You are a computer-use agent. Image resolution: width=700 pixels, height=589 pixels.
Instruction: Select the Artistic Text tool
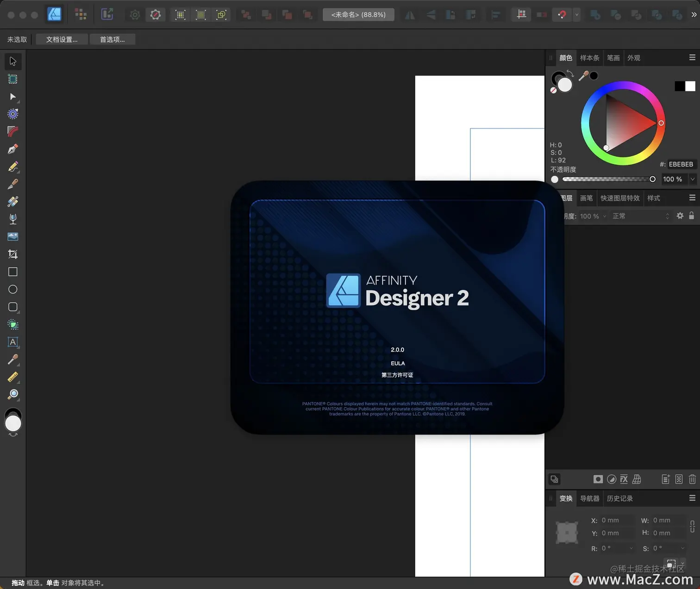13,342
